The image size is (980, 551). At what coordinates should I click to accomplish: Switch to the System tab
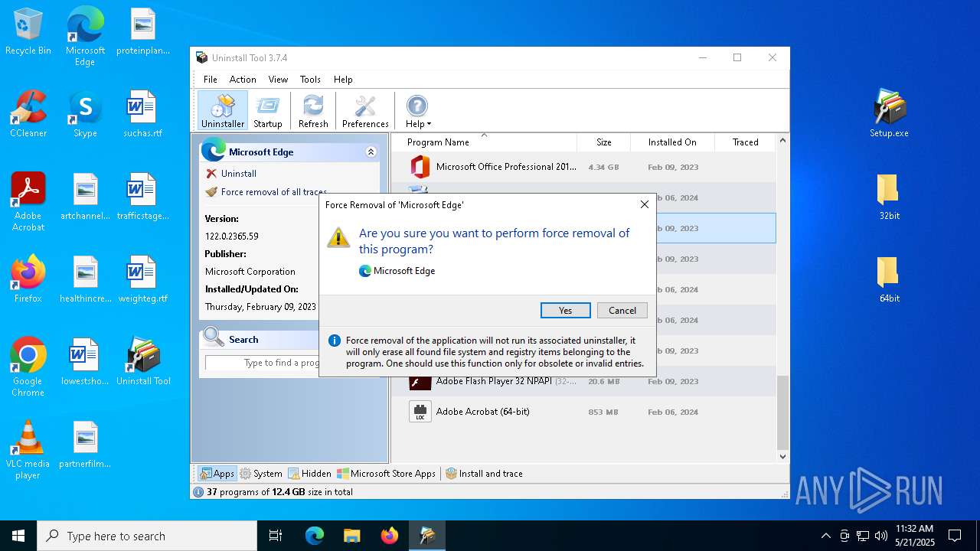[x=261, y=474]
